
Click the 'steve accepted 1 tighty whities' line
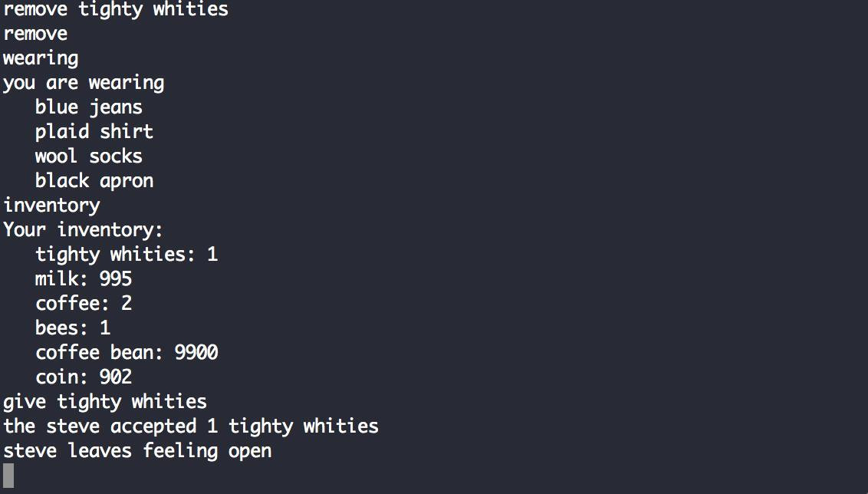point(191,426)
